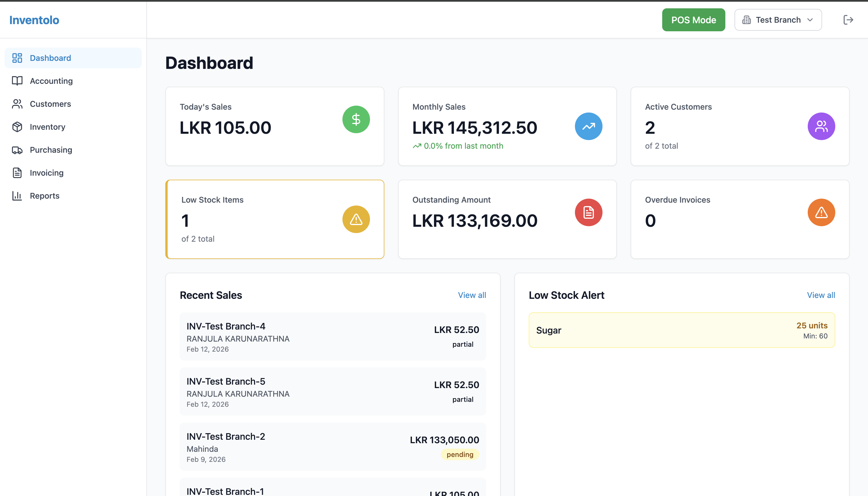Click the Customers sidebar icon
Screen dimensions: 868x496
click(17, 104)
